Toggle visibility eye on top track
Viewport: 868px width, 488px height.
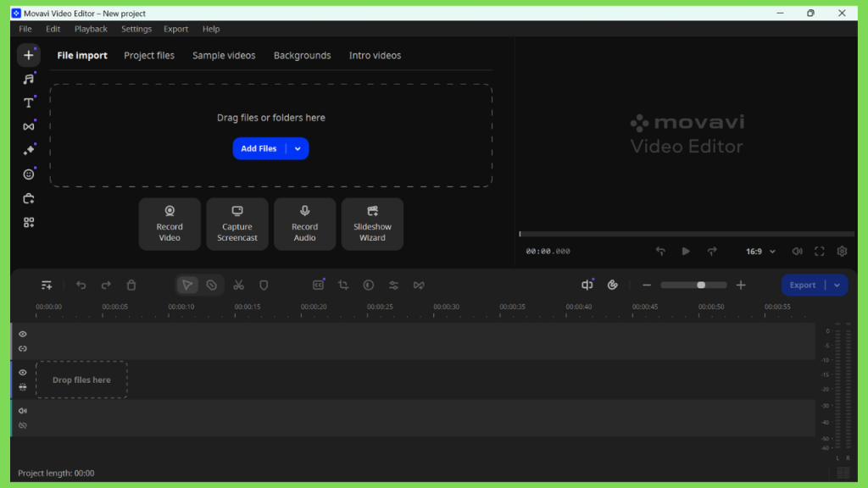pyautogui.click(x=23, y=334)
